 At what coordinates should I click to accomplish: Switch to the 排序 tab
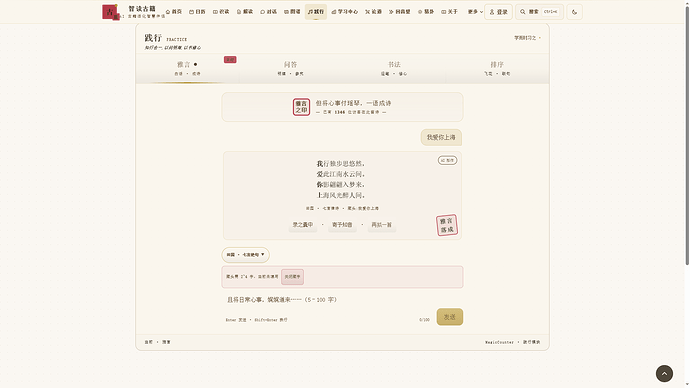(497, 69)
